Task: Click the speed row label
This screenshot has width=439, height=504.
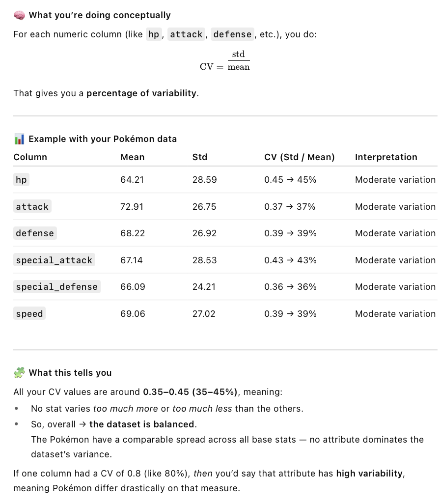Action: click(x=29, y=313)
